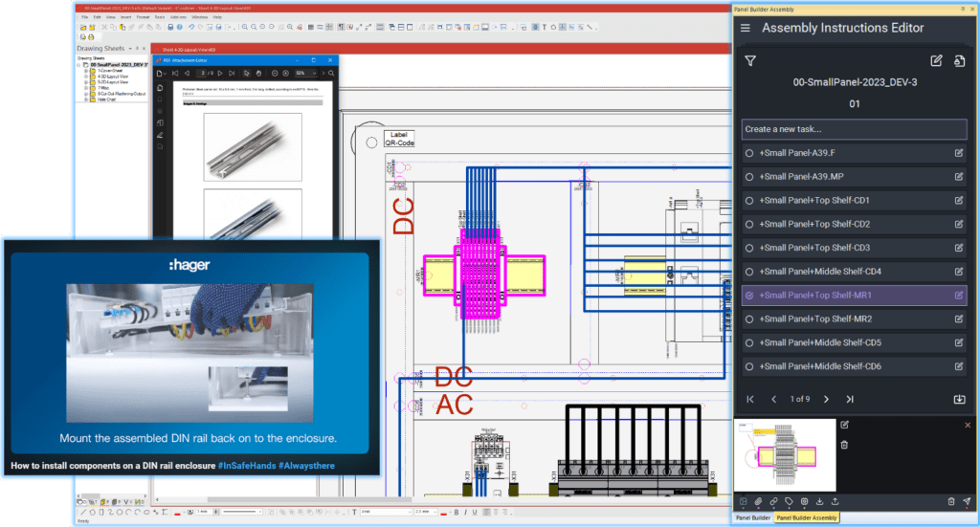Open the line style dropdown in drawing toolbar
Screen dimensions: 980x527
240,512
